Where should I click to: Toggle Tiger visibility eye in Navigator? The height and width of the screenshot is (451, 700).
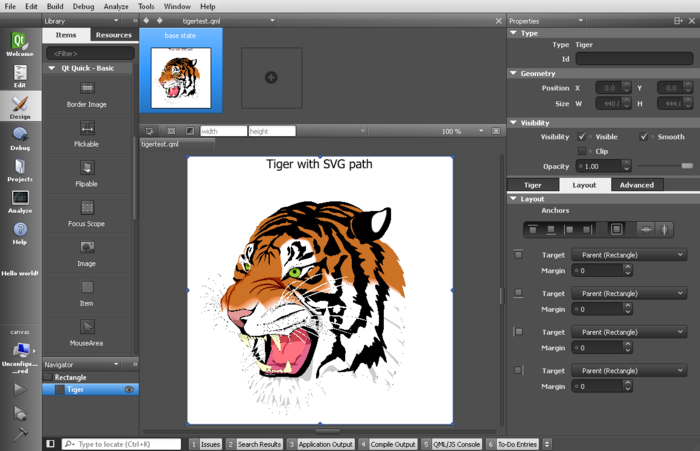pos(129,390)
